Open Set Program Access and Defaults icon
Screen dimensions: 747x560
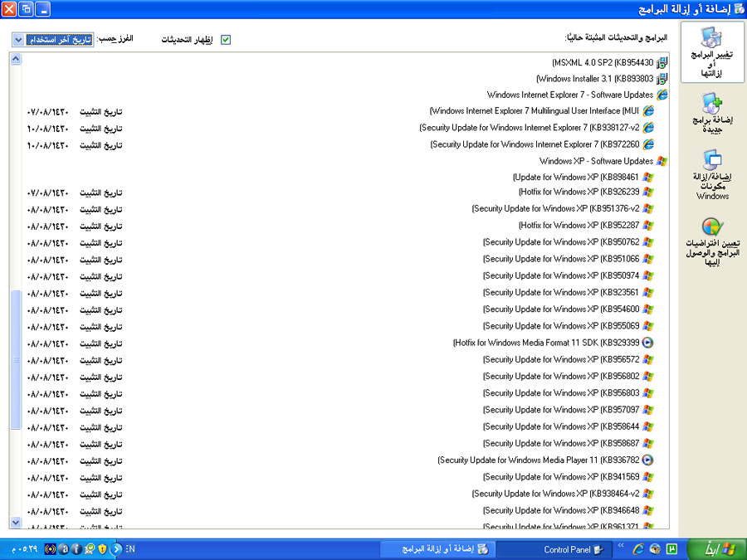[x=712, y=242]
